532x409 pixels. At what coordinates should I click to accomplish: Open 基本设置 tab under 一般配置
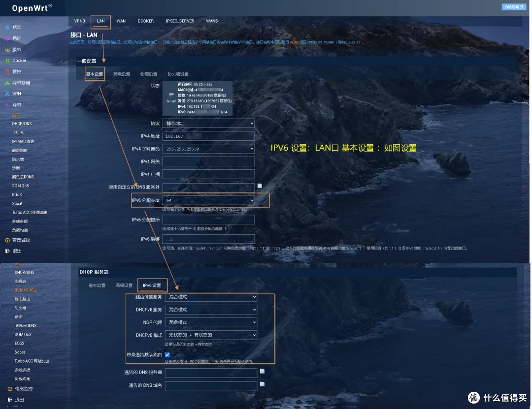click(95, 74)
